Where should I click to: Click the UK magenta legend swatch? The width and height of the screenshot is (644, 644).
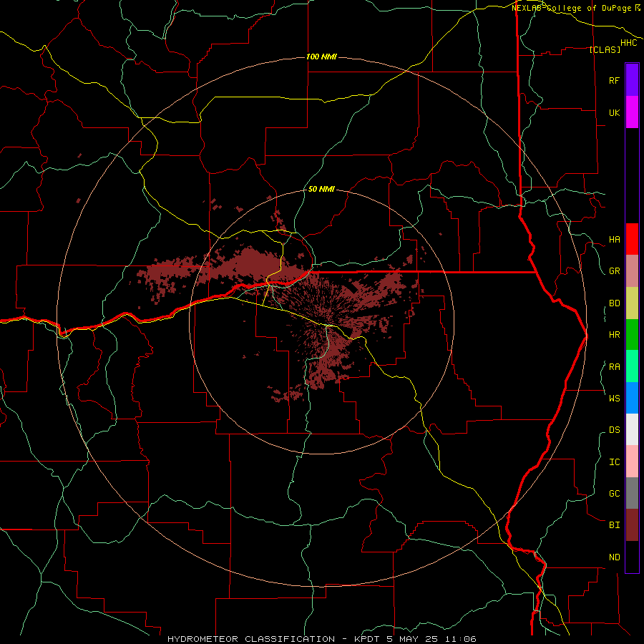click(x=632, y=112)
